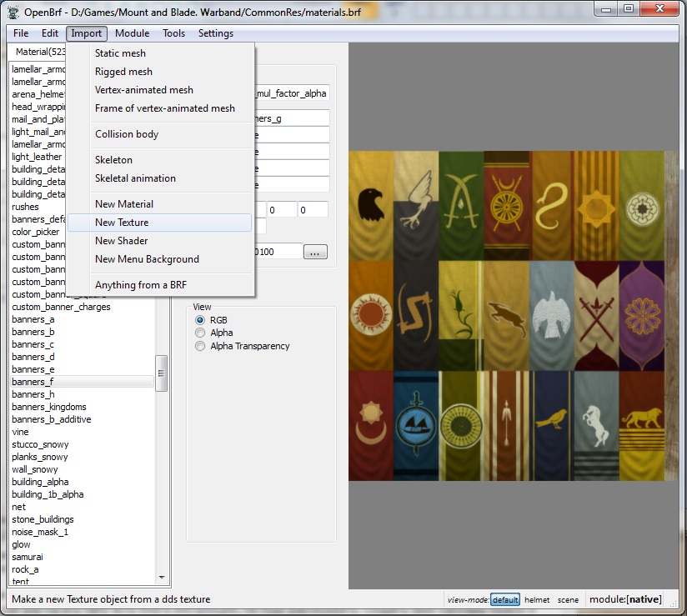Screen dimensions: 687x616
Task: Create a New Shader
Action: click(160, 241)
